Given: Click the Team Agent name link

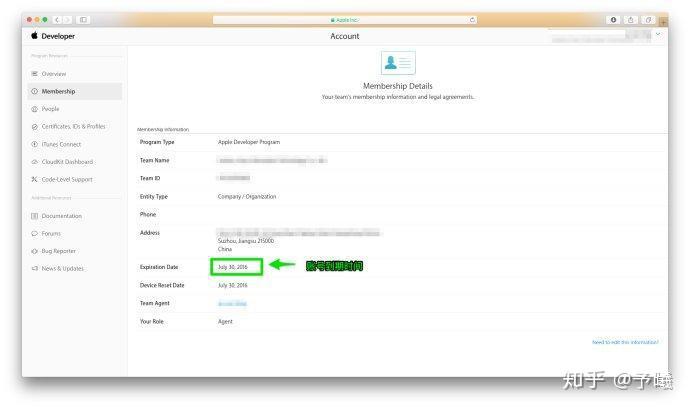Looking at the screenshot, I should pyautogui.click(x=232, y=304).
